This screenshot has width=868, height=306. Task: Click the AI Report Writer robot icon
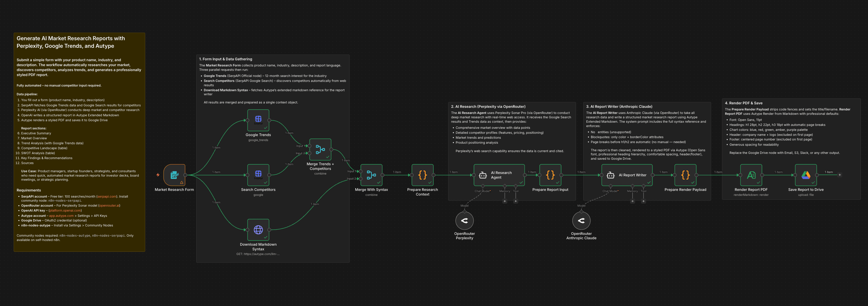click(x=611, y=175)
